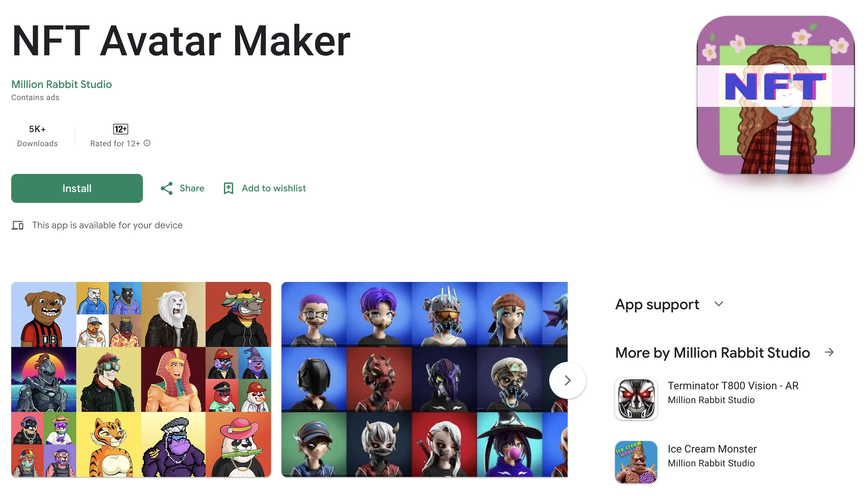
Task: Click the Install button for NFT Avatar Maker
Action: coord(76,188)
